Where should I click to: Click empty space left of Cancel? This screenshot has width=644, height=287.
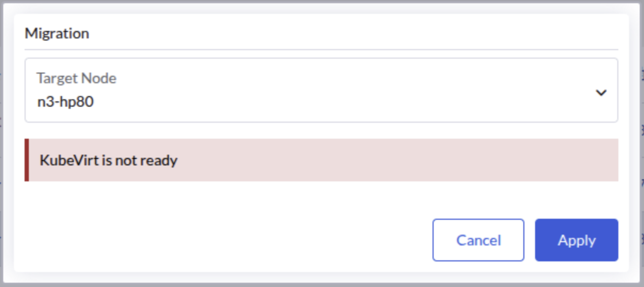point(240,240)
